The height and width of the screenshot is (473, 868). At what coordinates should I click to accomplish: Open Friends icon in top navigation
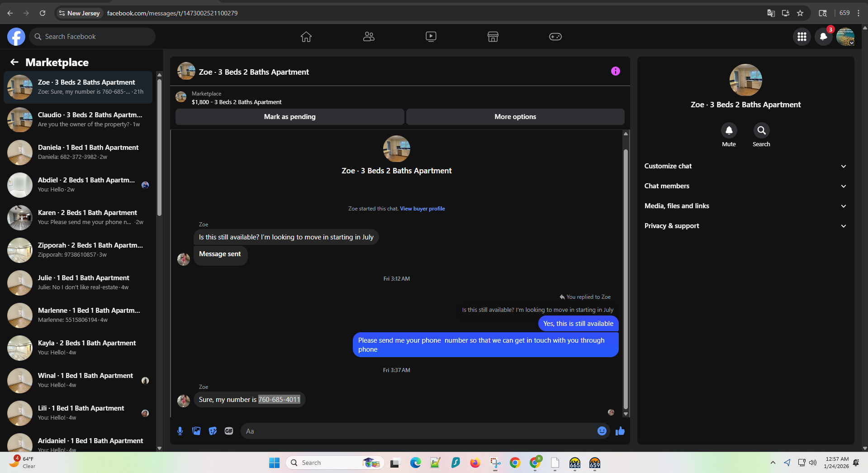pos(369,37)
